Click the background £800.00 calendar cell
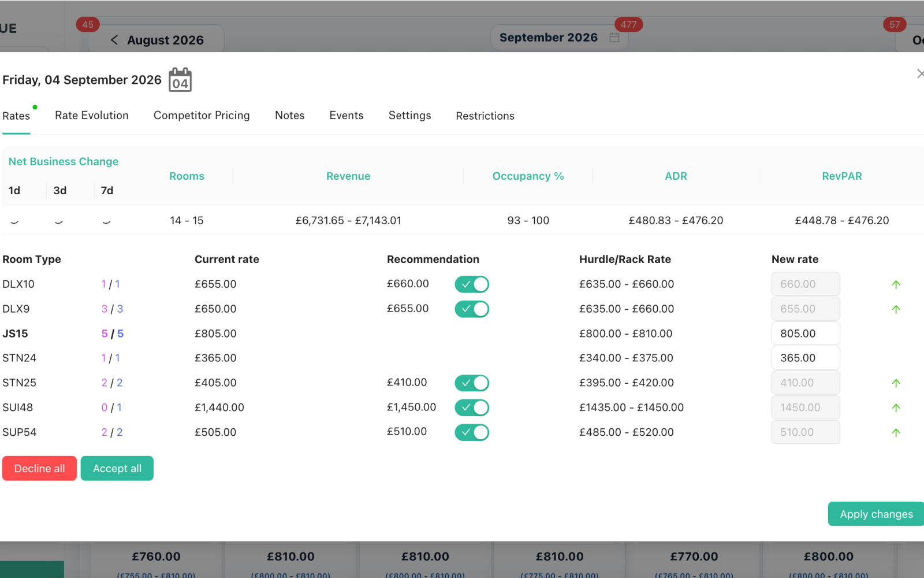Screen dimensions: 924x578 [829, 557]
